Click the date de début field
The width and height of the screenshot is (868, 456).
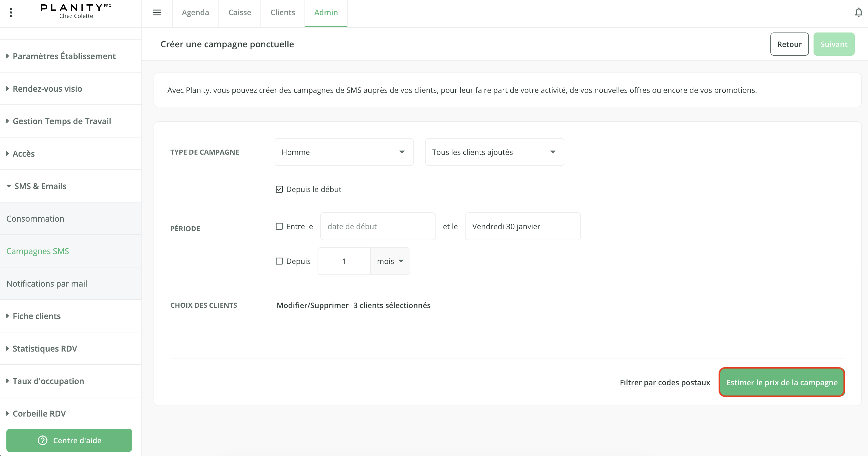pos(378,226)
